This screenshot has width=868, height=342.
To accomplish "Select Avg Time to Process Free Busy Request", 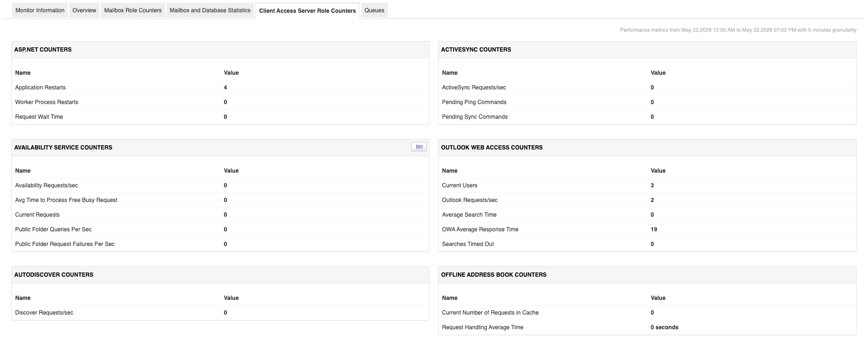I will point(66,200).
